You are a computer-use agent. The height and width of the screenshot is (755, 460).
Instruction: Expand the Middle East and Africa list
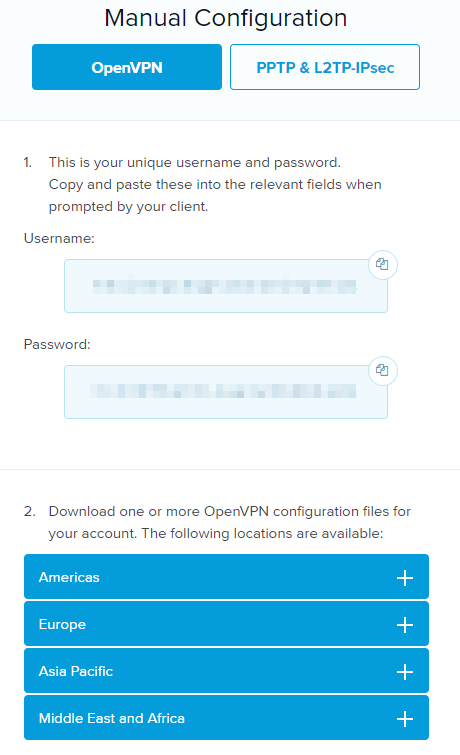[x=226, y=717]
